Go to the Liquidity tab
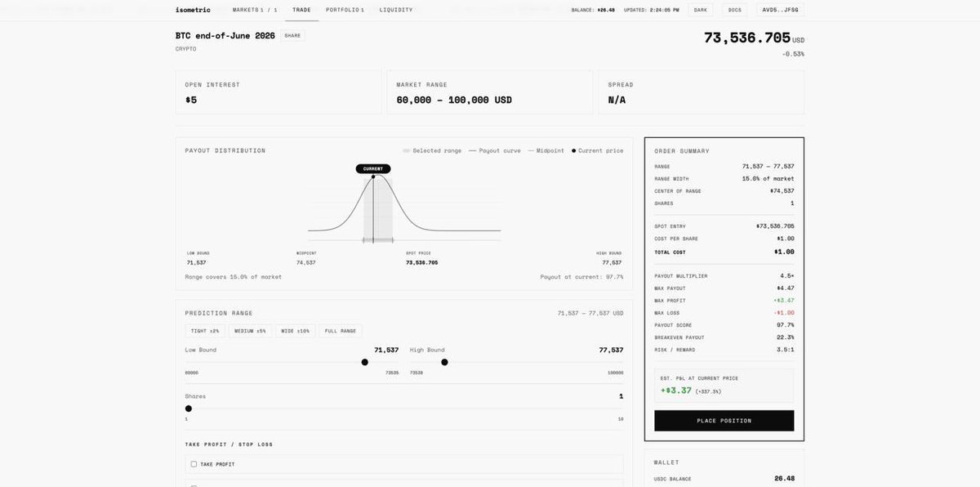This screenshot has width=980, height=487. point(396,10)
